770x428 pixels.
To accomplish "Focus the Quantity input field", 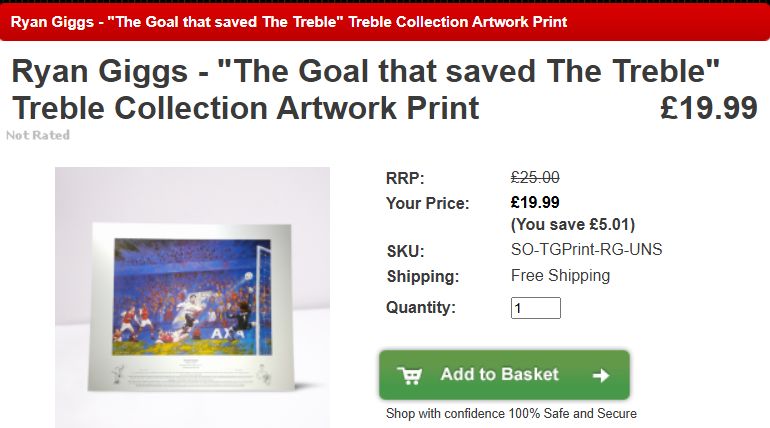I will pyautogui.click(x=535, y=308).
